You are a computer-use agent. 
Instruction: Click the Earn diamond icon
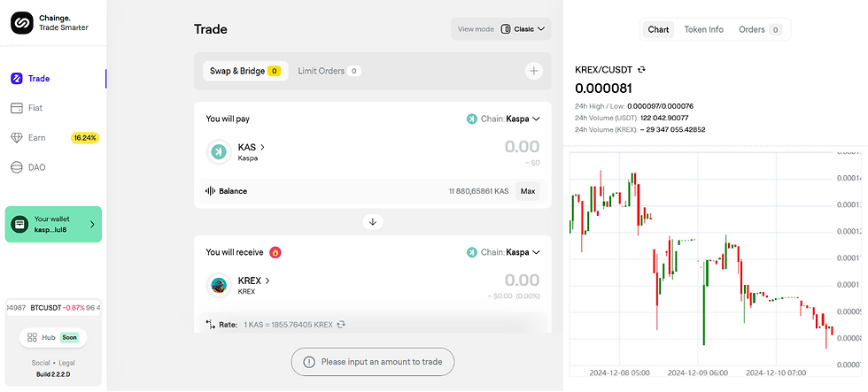click(x=17, y=138)
